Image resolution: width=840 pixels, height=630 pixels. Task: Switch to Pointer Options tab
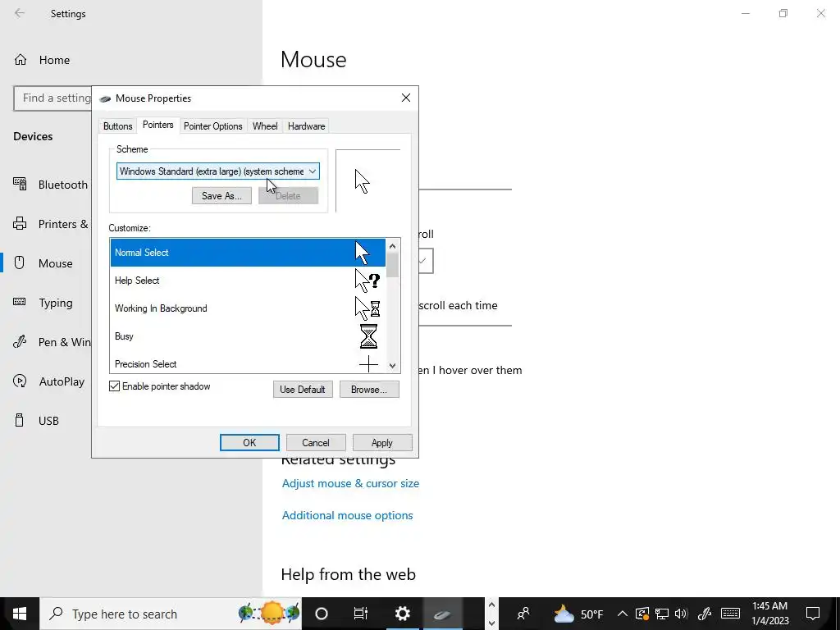click(212, 126)
